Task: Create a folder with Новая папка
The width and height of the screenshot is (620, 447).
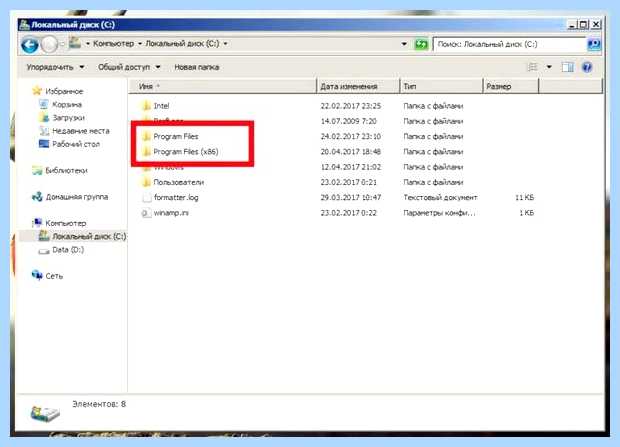Action: click(197, 67)
